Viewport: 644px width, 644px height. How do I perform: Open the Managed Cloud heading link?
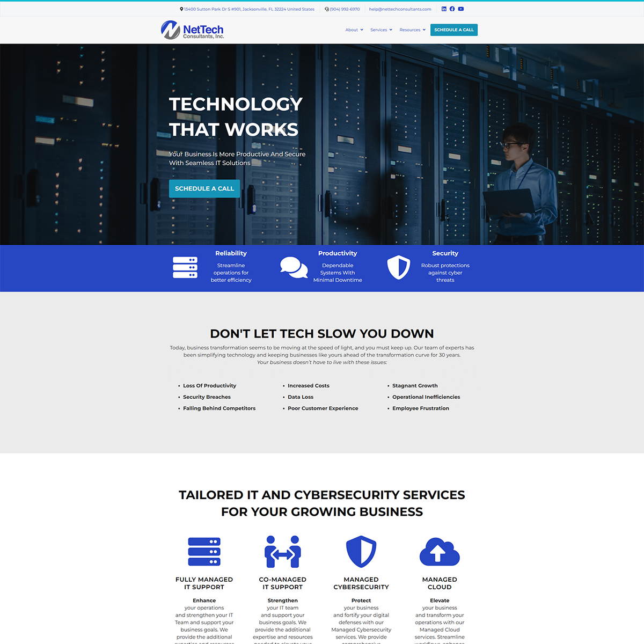(440, 583)
